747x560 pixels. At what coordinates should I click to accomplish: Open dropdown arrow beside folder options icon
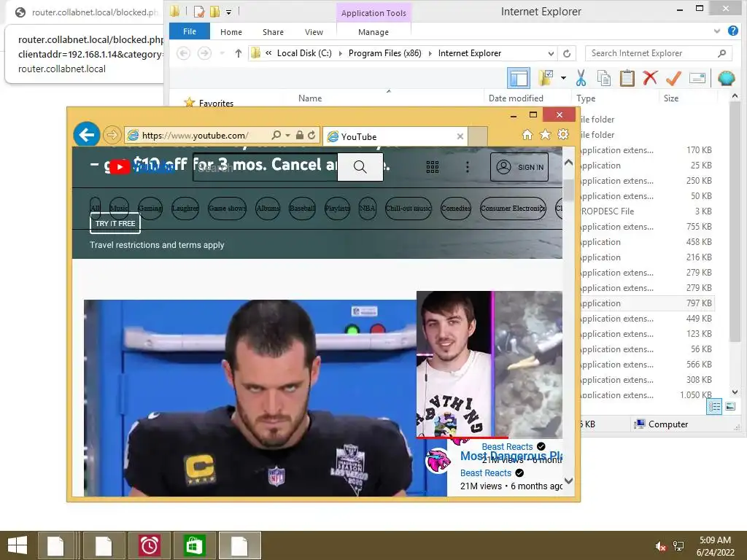click(x=563, y=78)
